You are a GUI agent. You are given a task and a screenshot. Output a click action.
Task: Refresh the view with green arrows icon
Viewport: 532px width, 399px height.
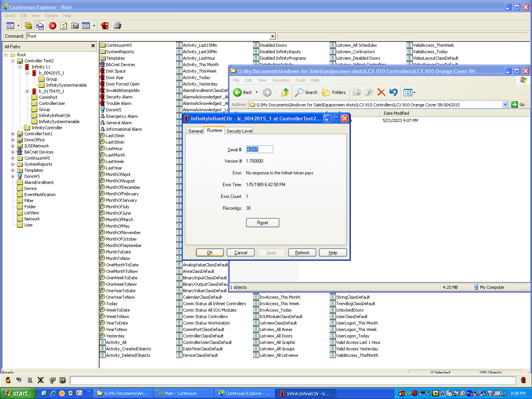point(64,26)
